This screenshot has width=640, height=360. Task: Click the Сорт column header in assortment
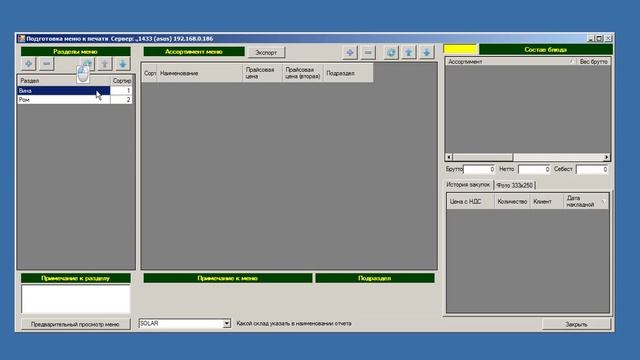(x=149, y=73)
